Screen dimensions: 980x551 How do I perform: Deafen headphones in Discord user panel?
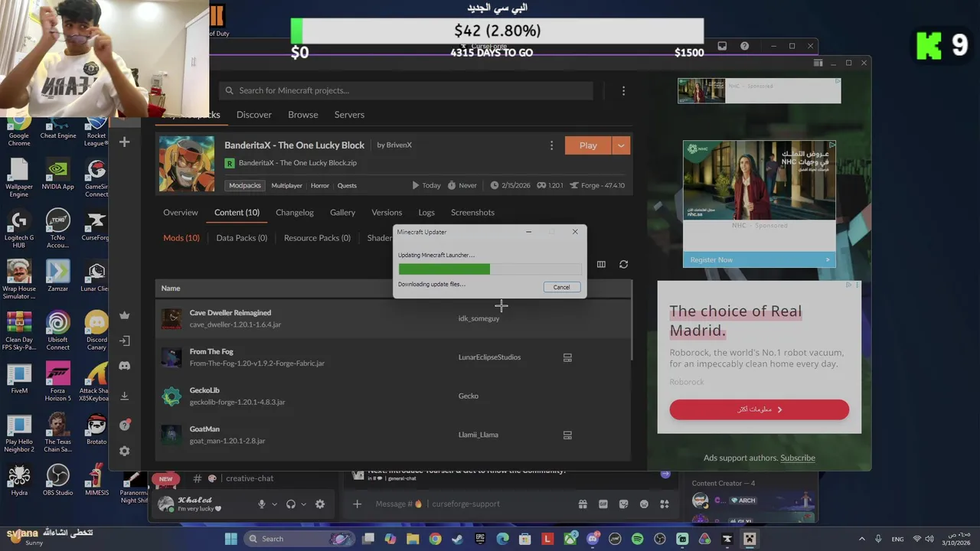click(291, 504)
